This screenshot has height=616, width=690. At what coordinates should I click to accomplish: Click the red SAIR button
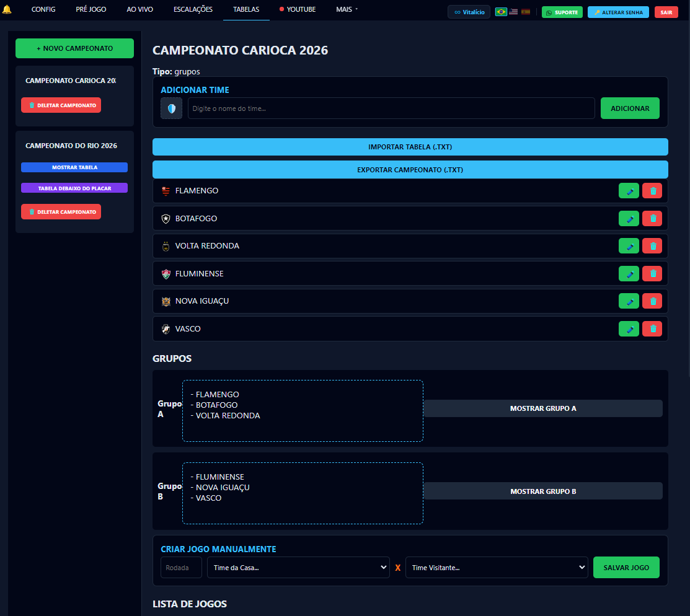click(x=666, y=12)
